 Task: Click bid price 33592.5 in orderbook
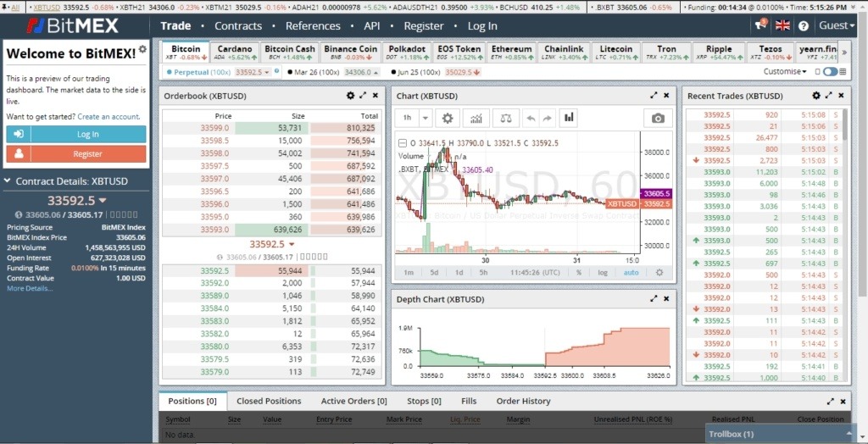(214, 270)
